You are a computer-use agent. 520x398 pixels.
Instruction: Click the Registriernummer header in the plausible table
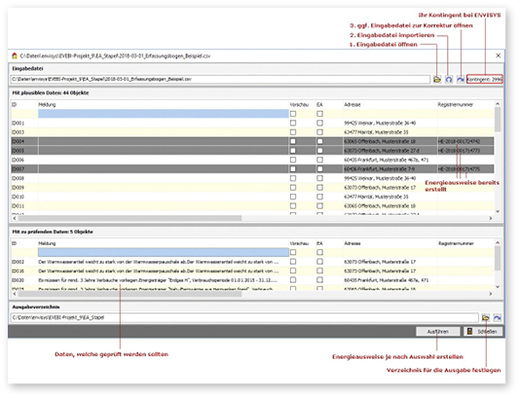pyautogui.click(x=455, y=105)
